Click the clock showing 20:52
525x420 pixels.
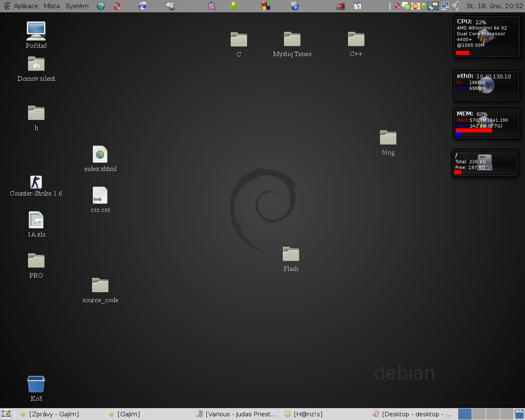coord(494,6)
